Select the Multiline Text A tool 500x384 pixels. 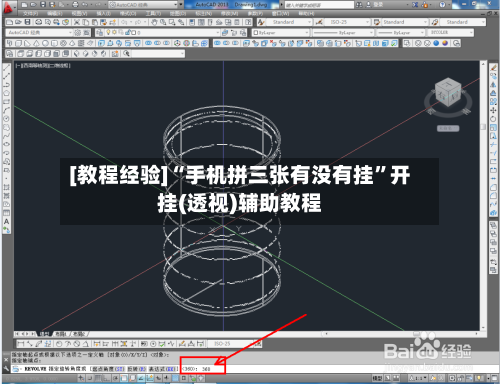(x=6, y=221)
